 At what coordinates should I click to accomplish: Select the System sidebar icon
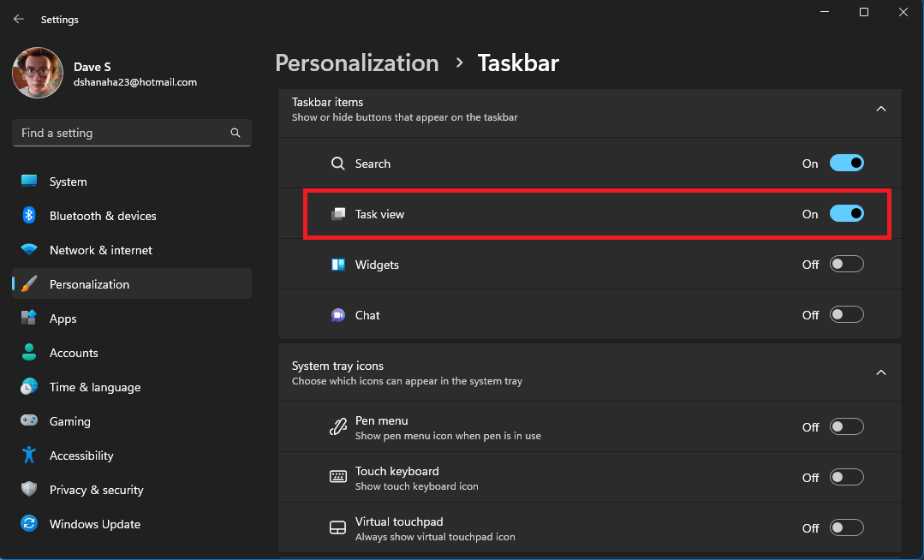[x=28, y=182]
